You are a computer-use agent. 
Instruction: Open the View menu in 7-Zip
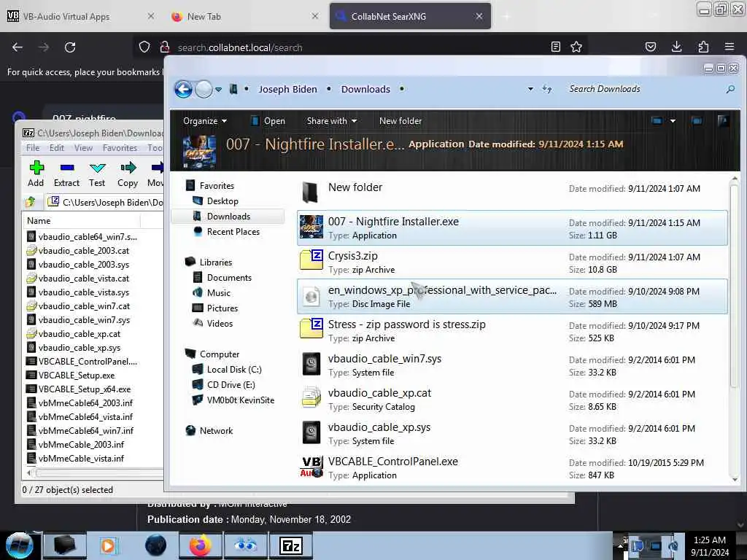pyautogui.click(x=83, y=148)
